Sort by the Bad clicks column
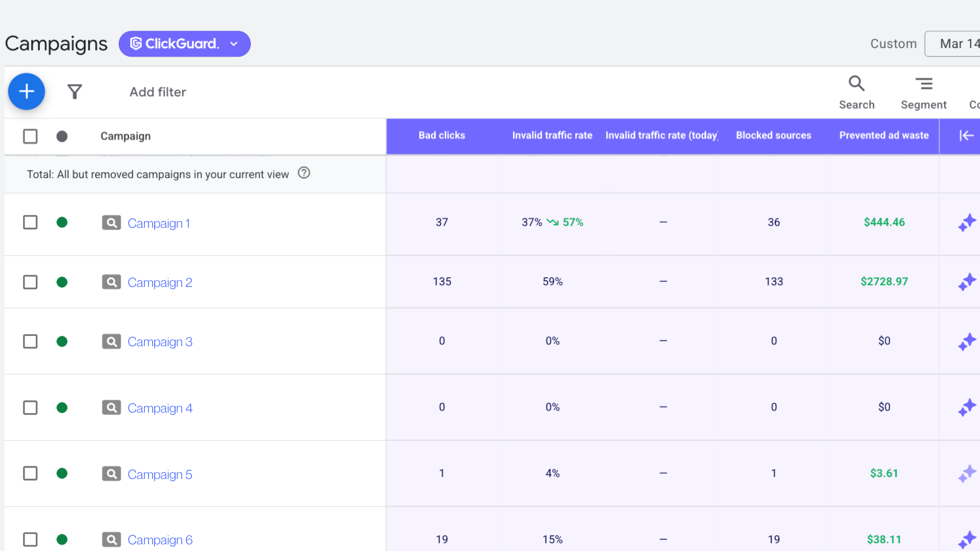This screenshot has width=980, height=554. click(442, 136)
